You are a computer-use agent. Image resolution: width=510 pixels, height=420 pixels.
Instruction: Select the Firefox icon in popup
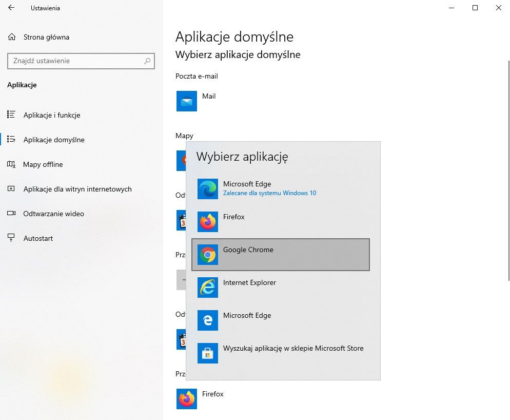click(207, 222)
